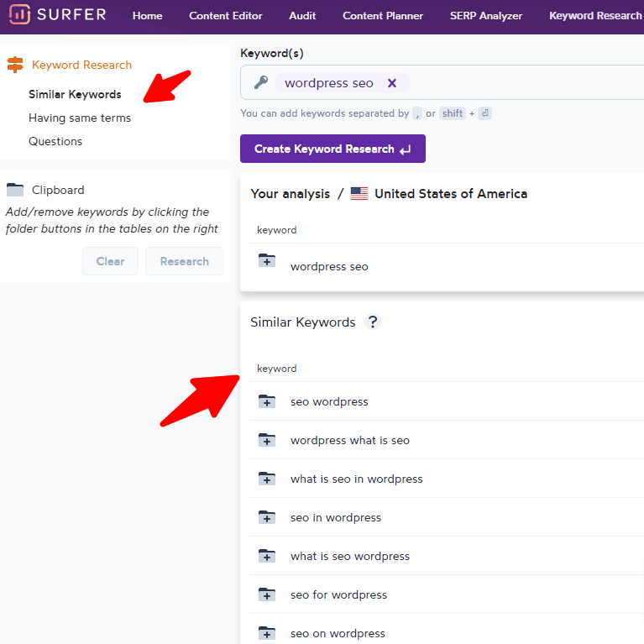Viewport: 644px width, 644px height.
Task: Open the Content Planner menu item
Action: (x=383, y=16)
